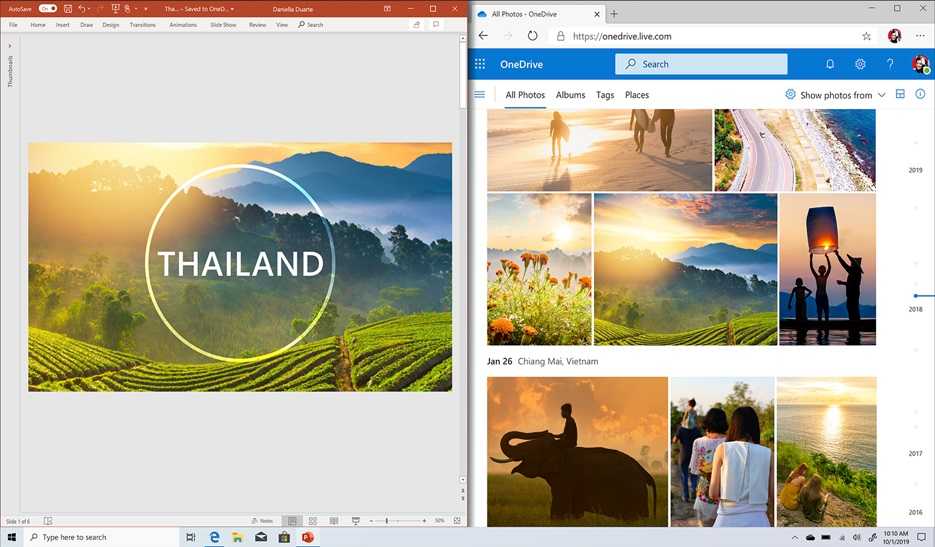This screenshot has width=935, height=547.
Task: Select the elephant silhouette sunset photo
Action: pos(577,450)
